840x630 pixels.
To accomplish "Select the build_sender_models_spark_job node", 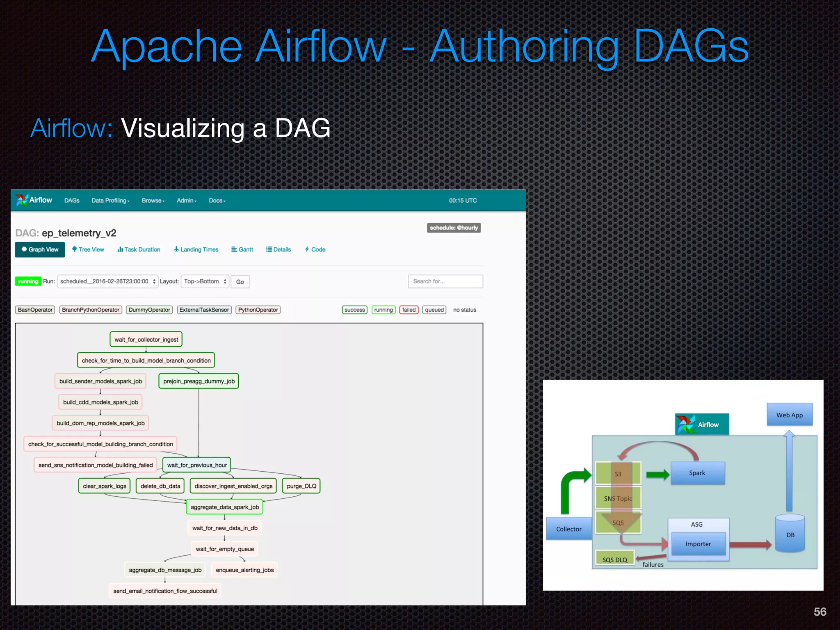I will 100,381.
